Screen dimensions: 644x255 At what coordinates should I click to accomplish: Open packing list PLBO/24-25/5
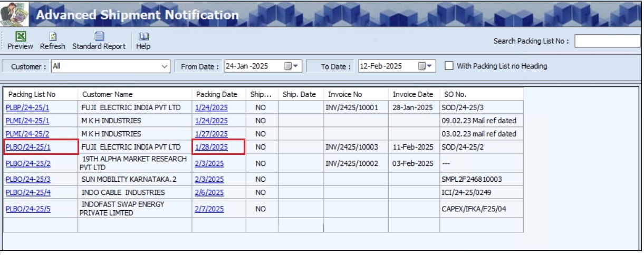click(x=28, y=209)
